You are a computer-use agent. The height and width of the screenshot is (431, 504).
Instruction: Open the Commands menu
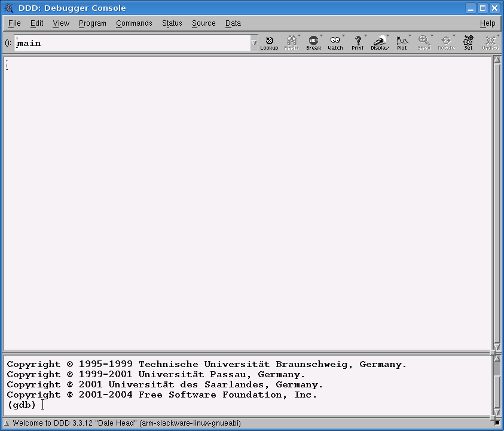[x=134, y=23]
